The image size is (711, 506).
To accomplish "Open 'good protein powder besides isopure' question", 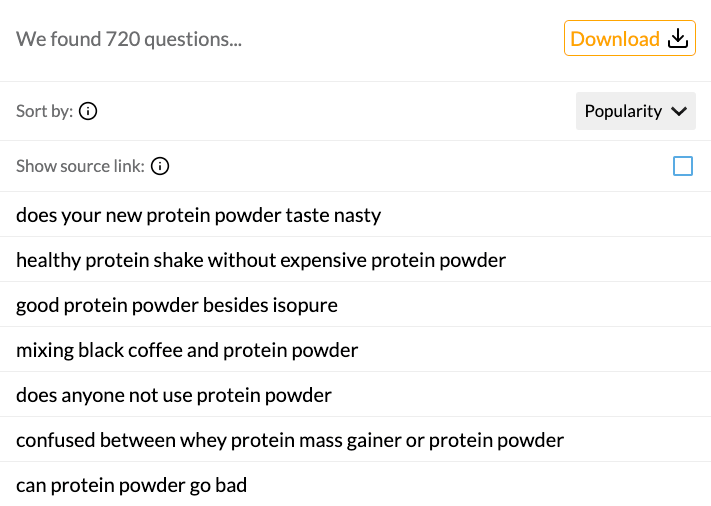I will click(177, 305).
